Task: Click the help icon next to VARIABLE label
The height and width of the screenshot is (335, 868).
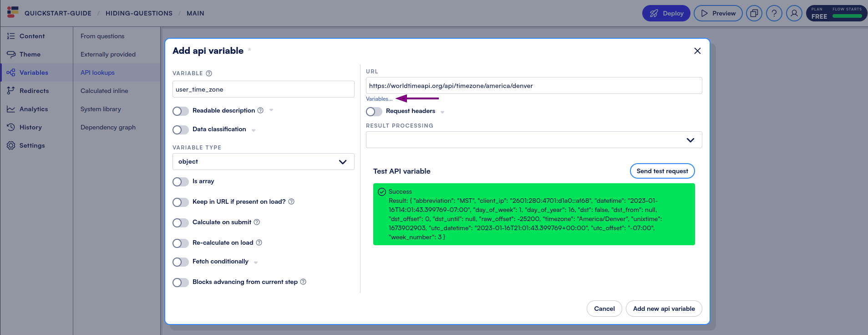Action: point(209,73)
